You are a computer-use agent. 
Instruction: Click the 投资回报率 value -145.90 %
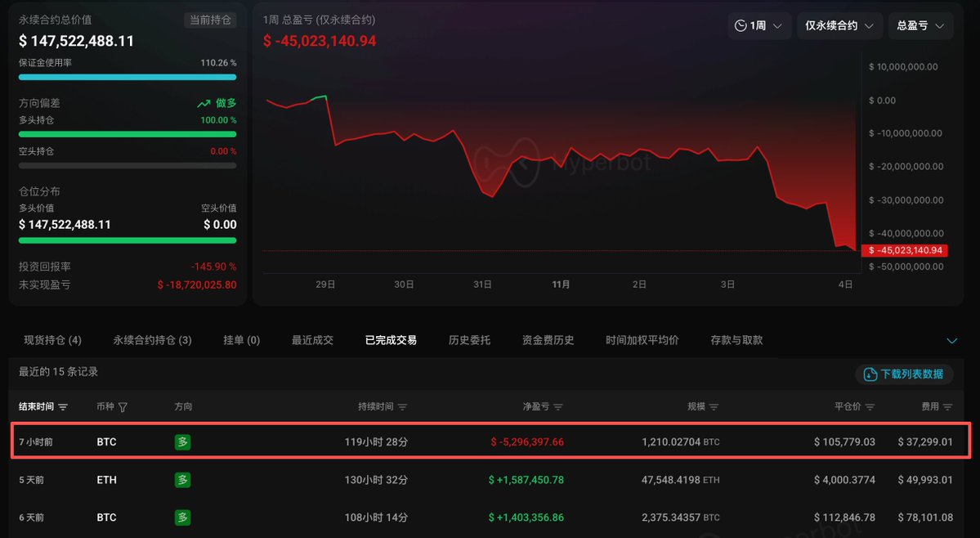[214, 267]
